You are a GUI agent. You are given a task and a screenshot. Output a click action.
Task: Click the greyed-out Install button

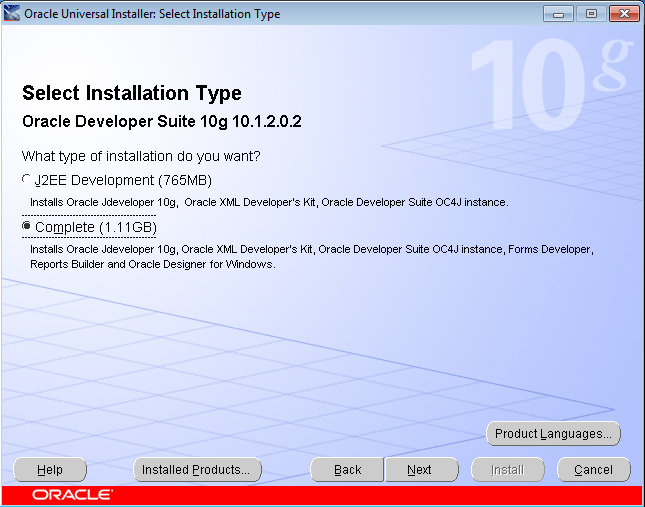point(507,470)
